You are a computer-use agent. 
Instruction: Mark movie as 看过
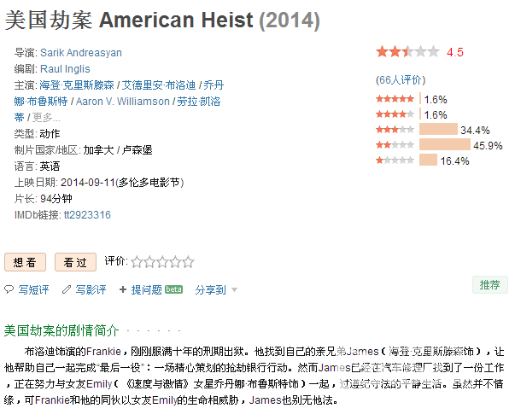[x=75, y=262]
